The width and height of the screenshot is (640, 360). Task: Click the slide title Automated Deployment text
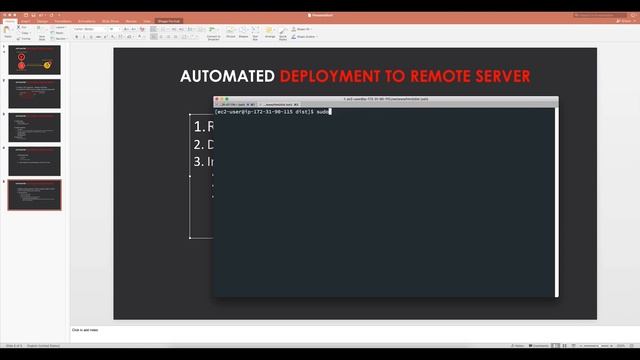click(x=355, y=76)
